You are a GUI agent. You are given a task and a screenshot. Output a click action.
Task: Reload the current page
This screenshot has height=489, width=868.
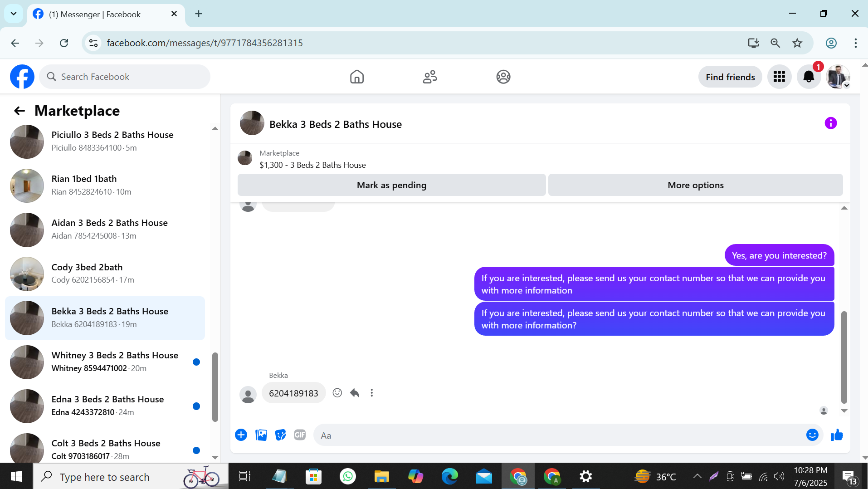pyautogui.click(x=64, y=43)
